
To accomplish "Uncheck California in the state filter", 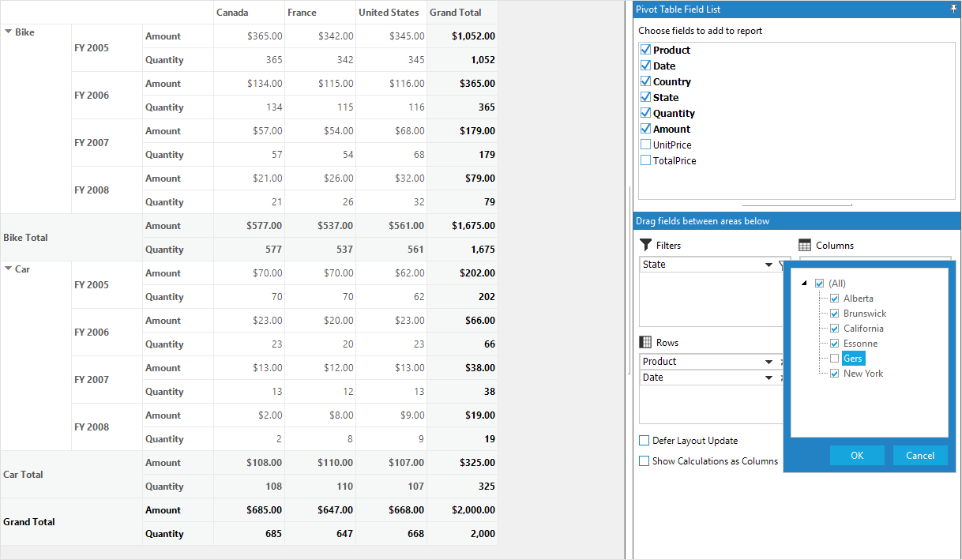I will 834,329.
